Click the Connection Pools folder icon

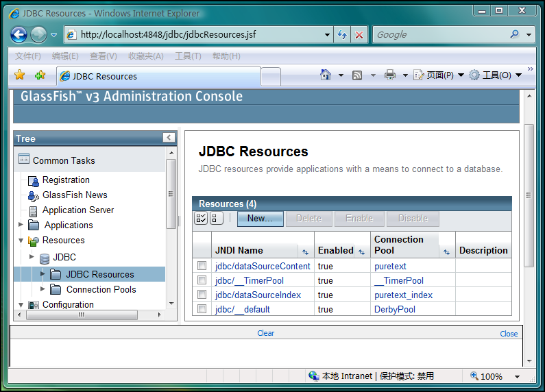coord(56,289)
